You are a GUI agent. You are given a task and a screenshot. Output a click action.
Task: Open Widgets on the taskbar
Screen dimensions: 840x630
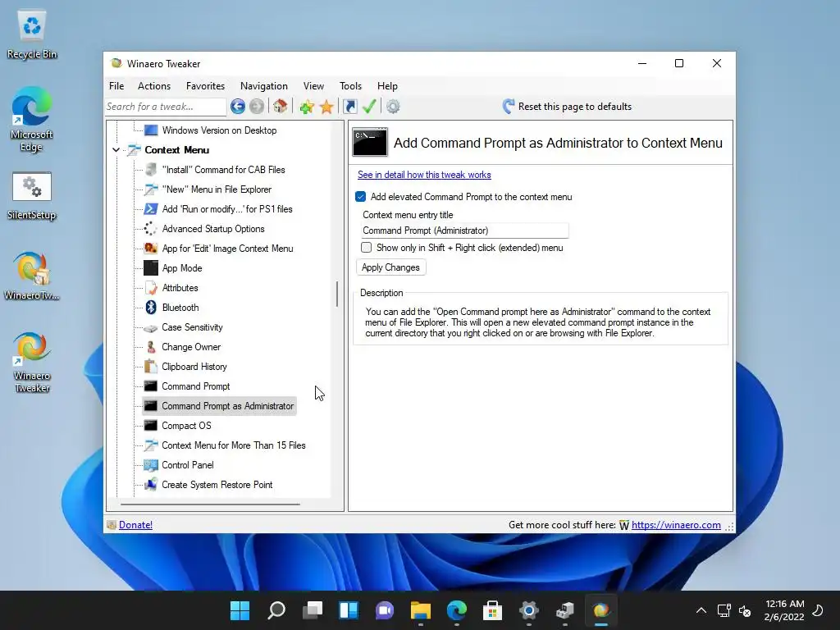point(348,610)
